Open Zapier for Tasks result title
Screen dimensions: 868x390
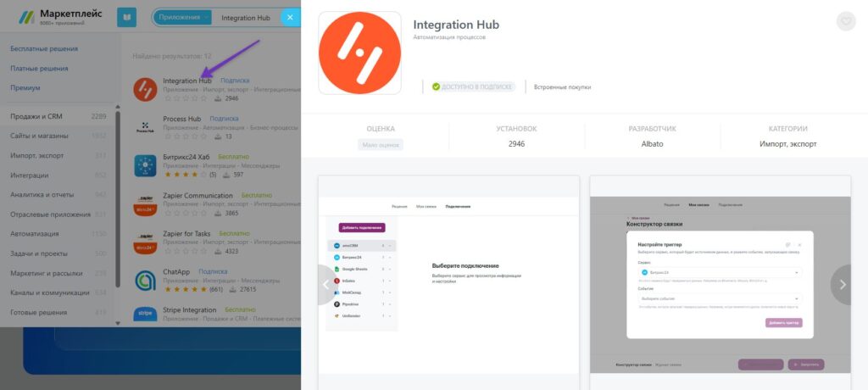tap(186, 234)
